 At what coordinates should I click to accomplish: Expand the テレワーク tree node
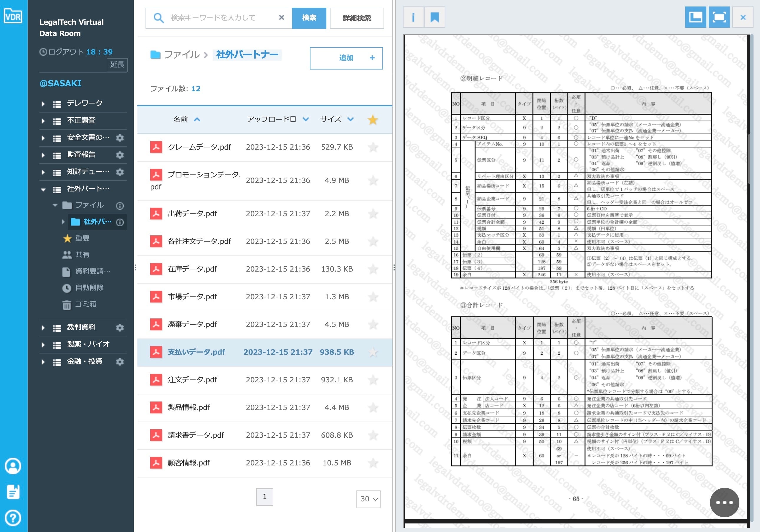[43, 104]
